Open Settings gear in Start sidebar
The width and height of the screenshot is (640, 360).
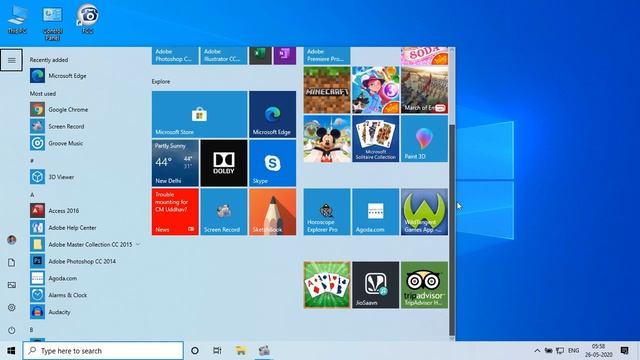[x=11, y=307]
